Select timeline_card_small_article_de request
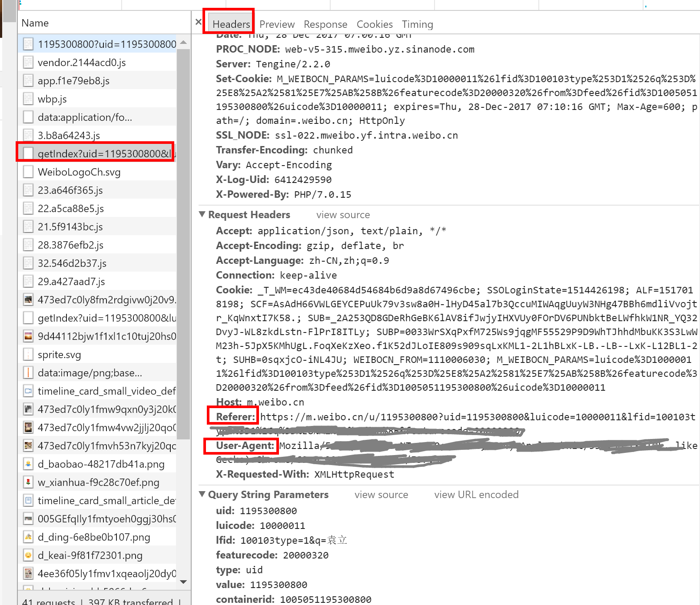Screen dimensions: 700x605 [x=97, y=501]
